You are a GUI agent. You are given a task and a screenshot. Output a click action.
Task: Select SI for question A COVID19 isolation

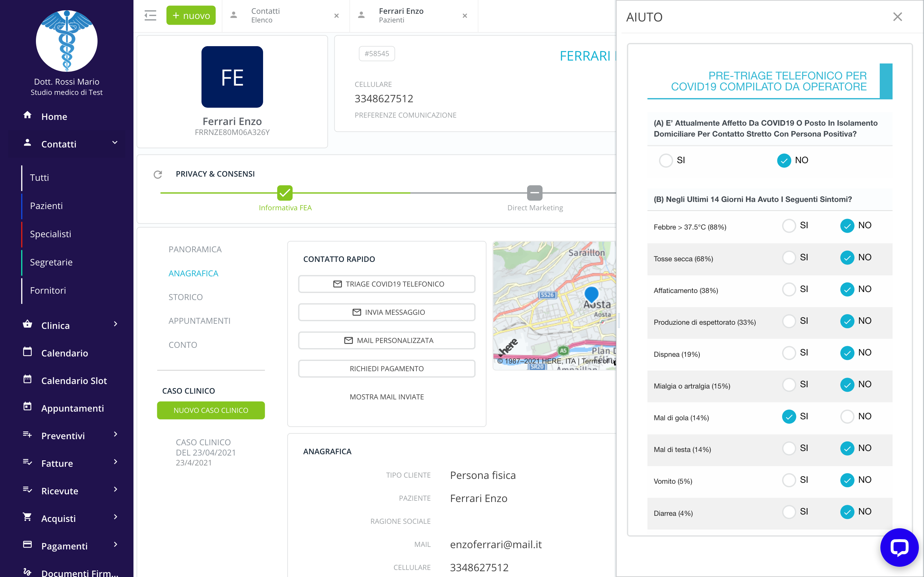666,160
